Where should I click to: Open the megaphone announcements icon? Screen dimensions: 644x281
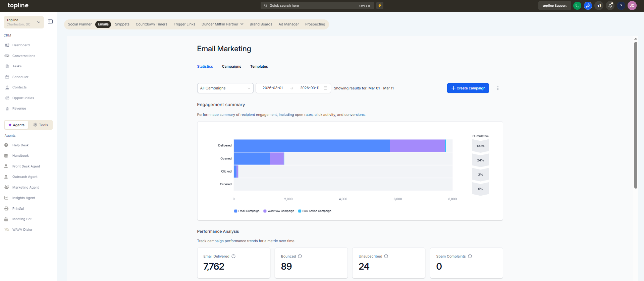coord(599,6)
